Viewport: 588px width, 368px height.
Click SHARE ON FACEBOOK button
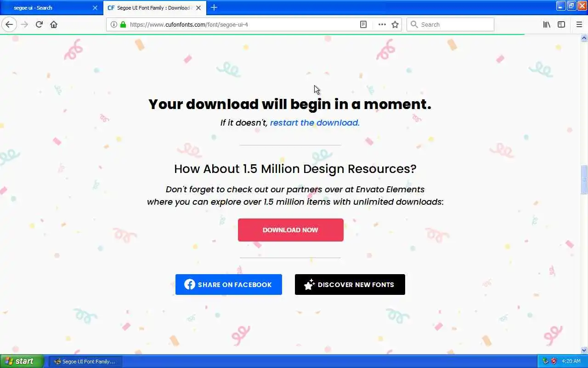[229, 285]
